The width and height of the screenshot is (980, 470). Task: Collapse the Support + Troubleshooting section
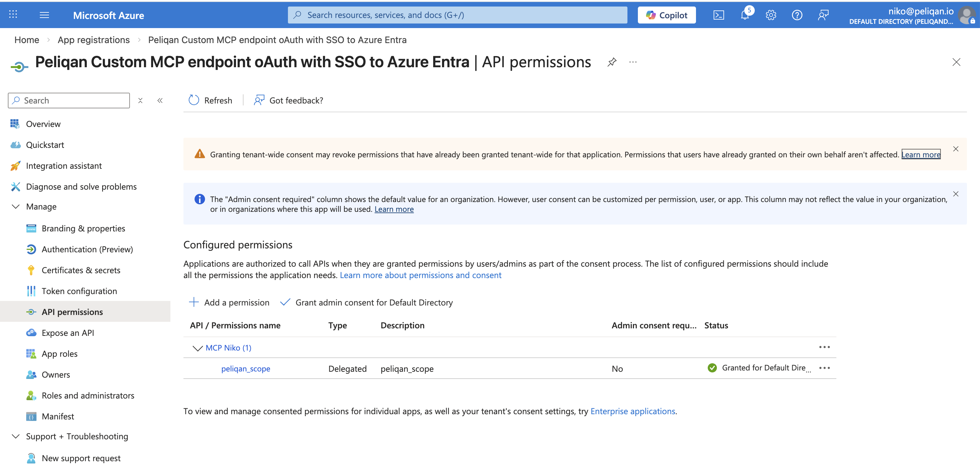pos(16,436)
